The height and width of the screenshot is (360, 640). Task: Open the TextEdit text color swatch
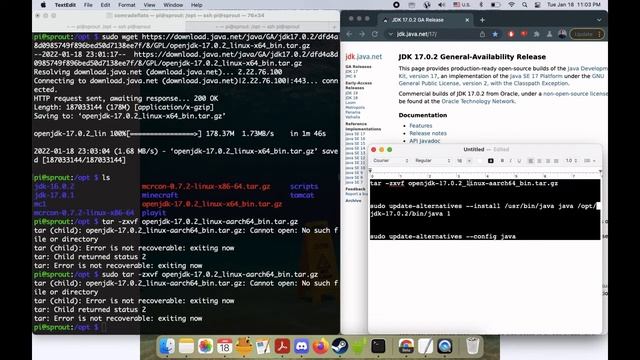[480, 161]
